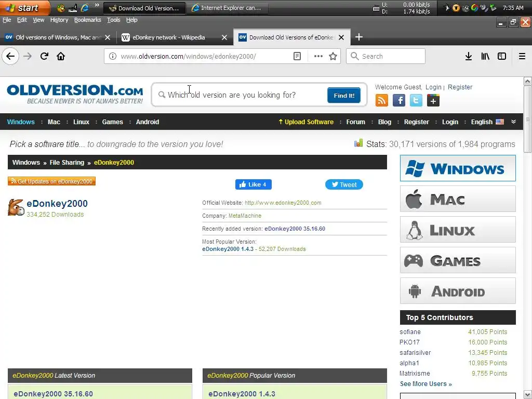Screen dimensions: 532x399
Task: Click the eDonkey2000 donkey logo
Action: (x=16, y=207)
